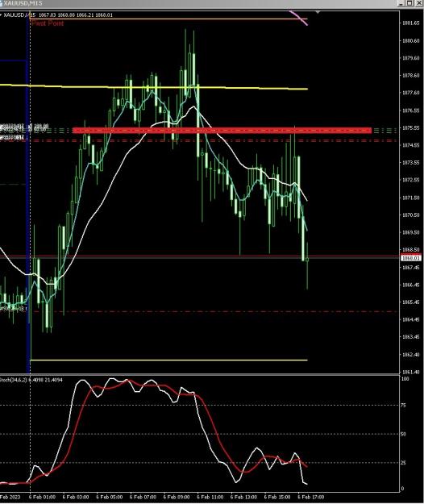
Task: Select the thick red resistance rectangle
Action: coord(222,130)
